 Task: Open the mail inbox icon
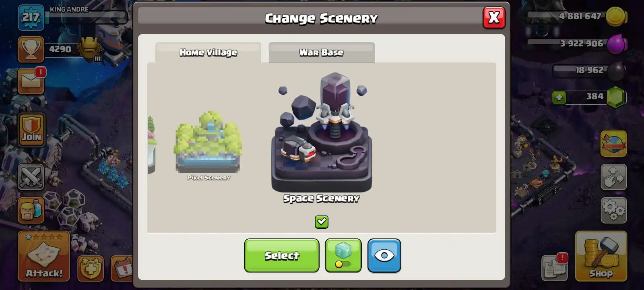[31, 81]
